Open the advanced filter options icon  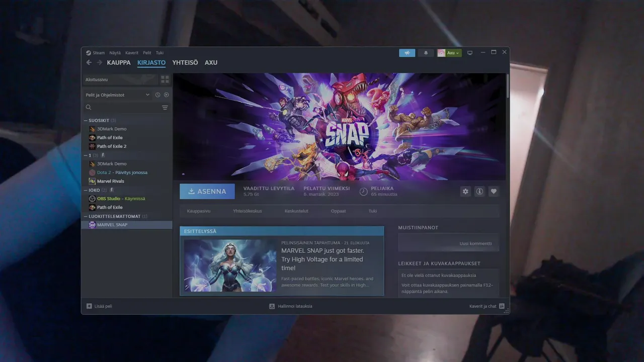coord(165,108)
